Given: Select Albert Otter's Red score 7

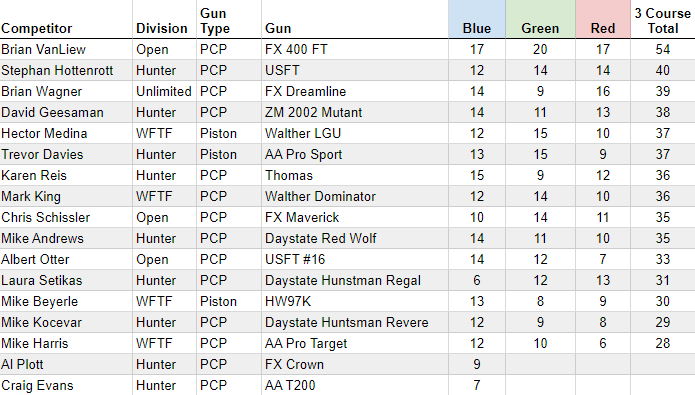Looking at the screenshot, I should click(x=603, y=259).
